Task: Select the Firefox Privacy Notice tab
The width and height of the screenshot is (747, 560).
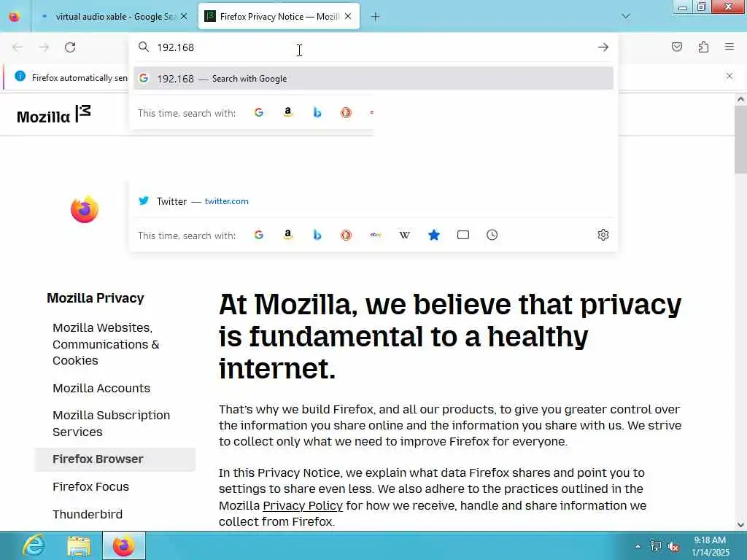Action: coord(279,17)
